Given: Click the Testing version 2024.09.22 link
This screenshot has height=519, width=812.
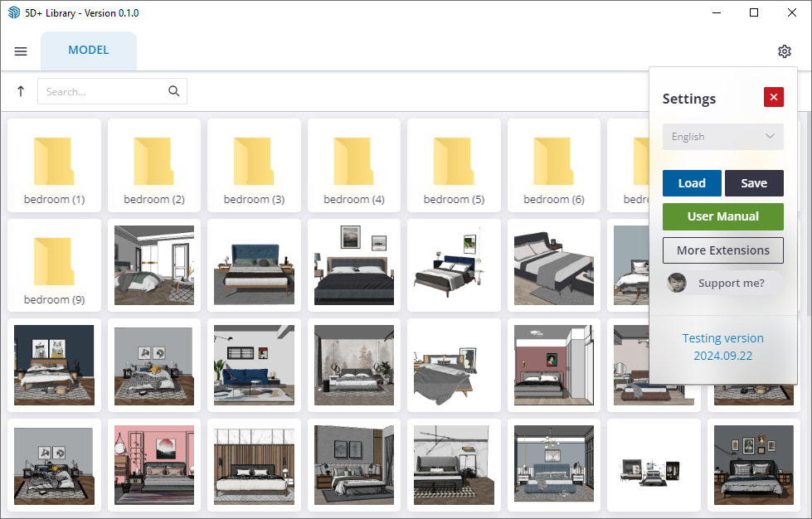Looking at the screenshot, I should [x=722, y=347].
